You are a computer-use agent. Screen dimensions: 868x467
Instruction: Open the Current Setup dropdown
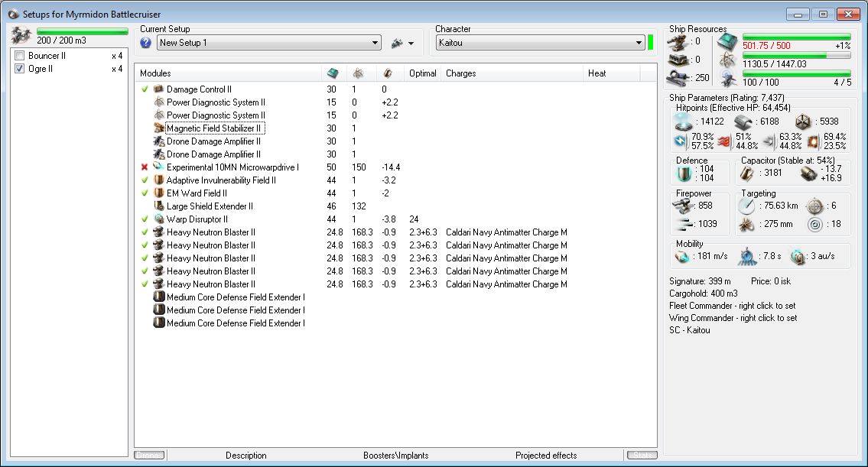[269, 43]
